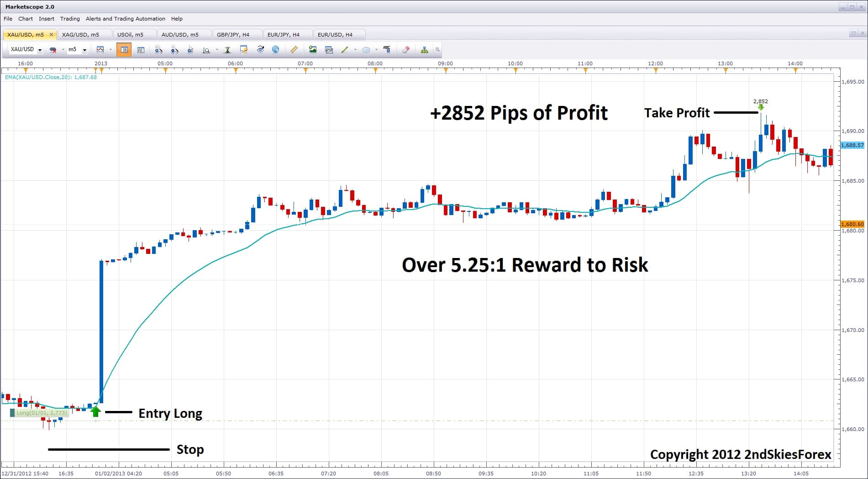The width and height of the screenshot is (868, 479).
Task: Click the 1,680.60 orange price label
Action: click(852, 224)
